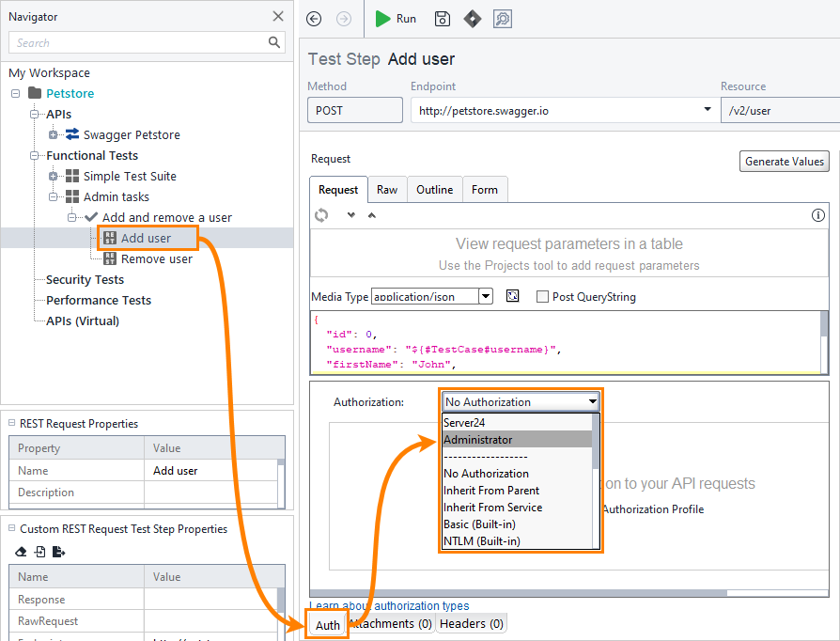Screen dimensions: 840x641
Task: Click the green Run button
Action: tap(396, 19)
